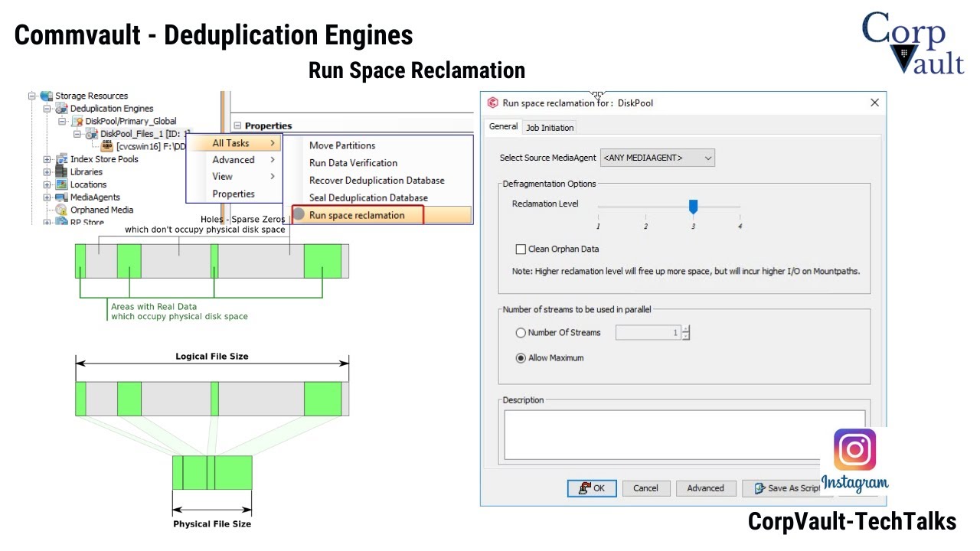Click the Save As Script button icon
The width and height of the screenshot is (980, 551).
(759, 487)
